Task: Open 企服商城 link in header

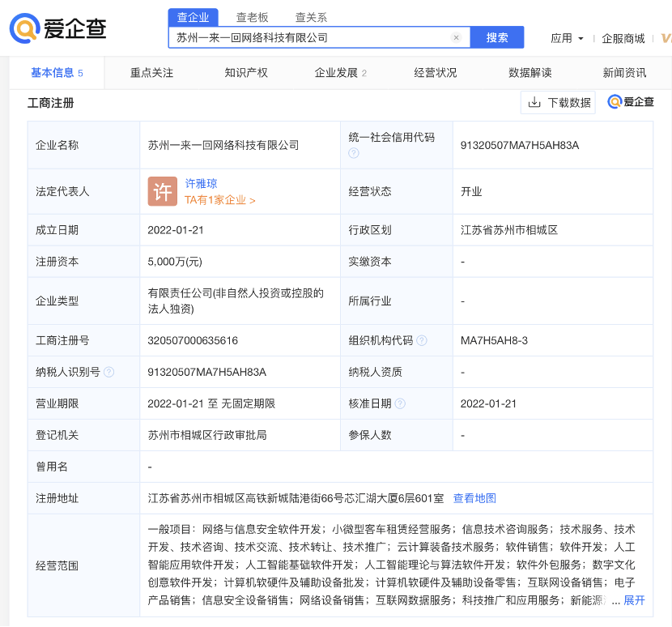Action: pos(623,38)
